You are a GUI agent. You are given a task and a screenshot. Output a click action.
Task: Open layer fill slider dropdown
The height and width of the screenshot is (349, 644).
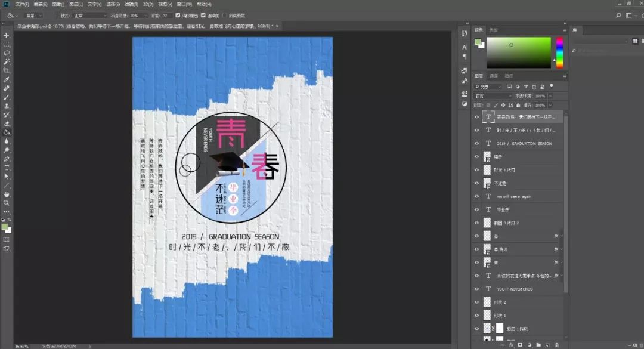(x=550, y=105)
